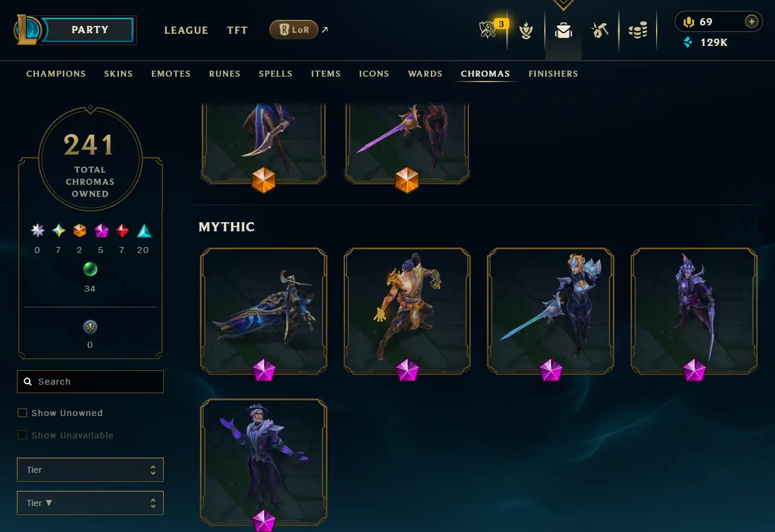The width and height of the screenshot is (775, 532).
Task: Open the Tier grouping dropdown
Action: [90, 470]
